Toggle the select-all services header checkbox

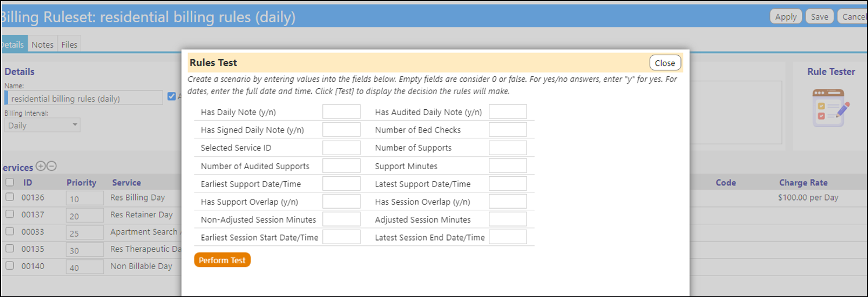pos(10,182)
